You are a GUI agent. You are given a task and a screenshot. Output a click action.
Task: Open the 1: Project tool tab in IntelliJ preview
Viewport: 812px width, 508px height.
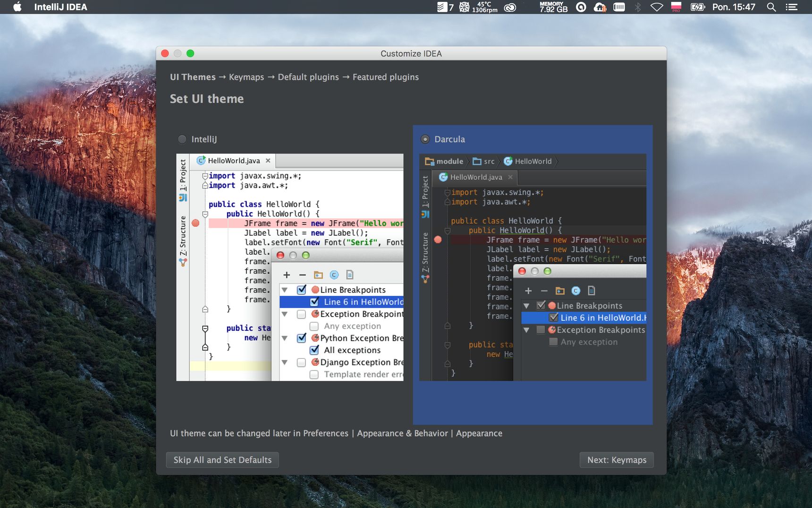point(183,180)
